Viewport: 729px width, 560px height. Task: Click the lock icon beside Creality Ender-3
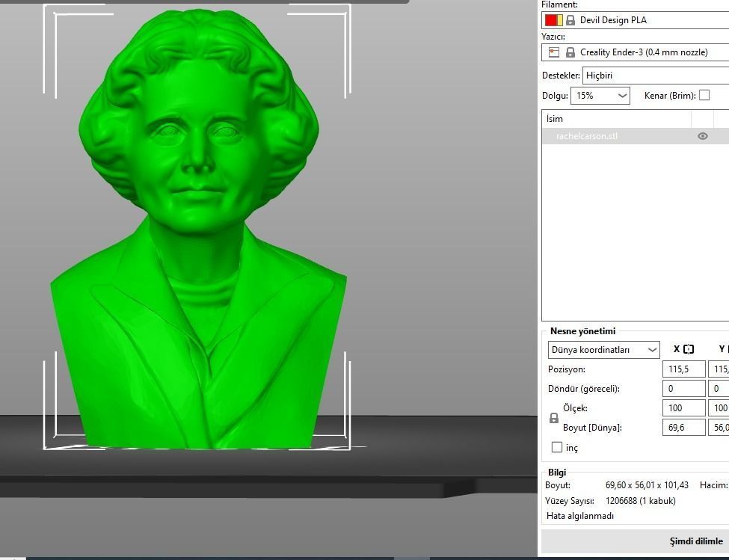(570, 52)
